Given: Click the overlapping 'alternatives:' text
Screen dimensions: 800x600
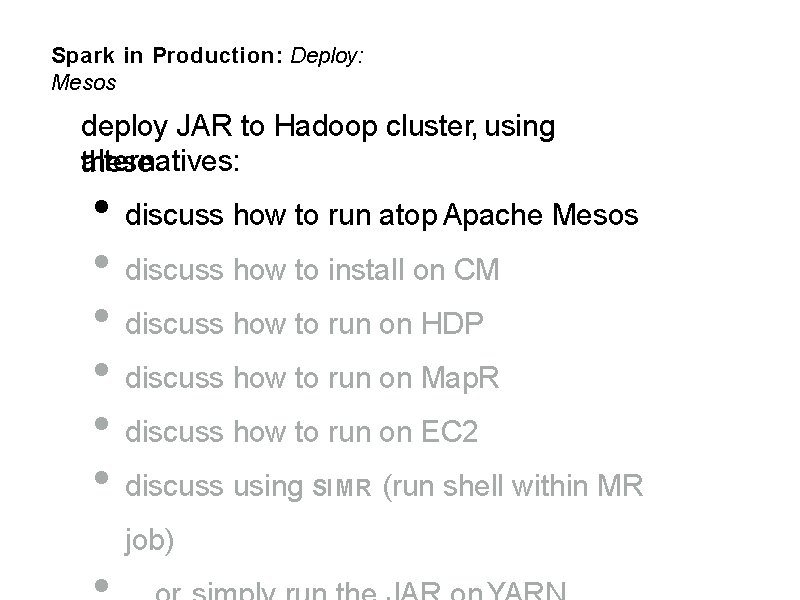Looking at the screenshot, I should [160, 161].
